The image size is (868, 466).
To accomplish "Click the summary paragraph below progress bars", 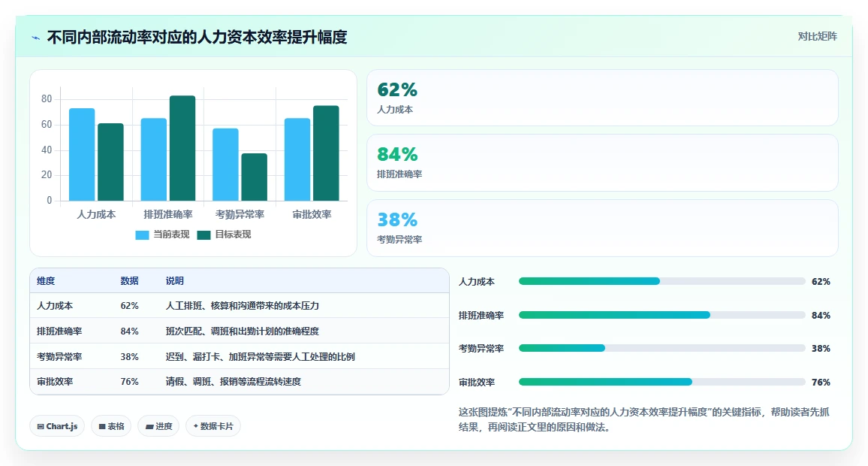I will coord(643,419).
